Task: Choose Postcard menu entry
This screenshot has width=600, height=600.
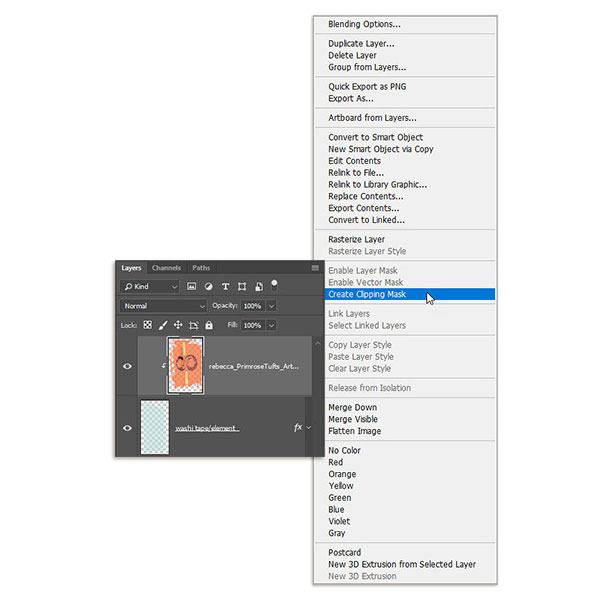Action: pos(405,553)
